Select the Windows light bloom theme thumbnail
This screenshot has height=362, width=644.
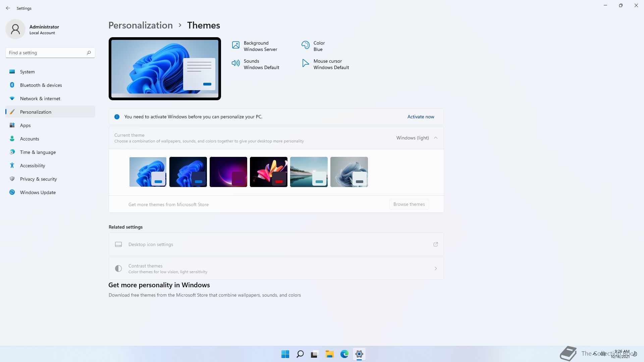click(x=148, y=172)
